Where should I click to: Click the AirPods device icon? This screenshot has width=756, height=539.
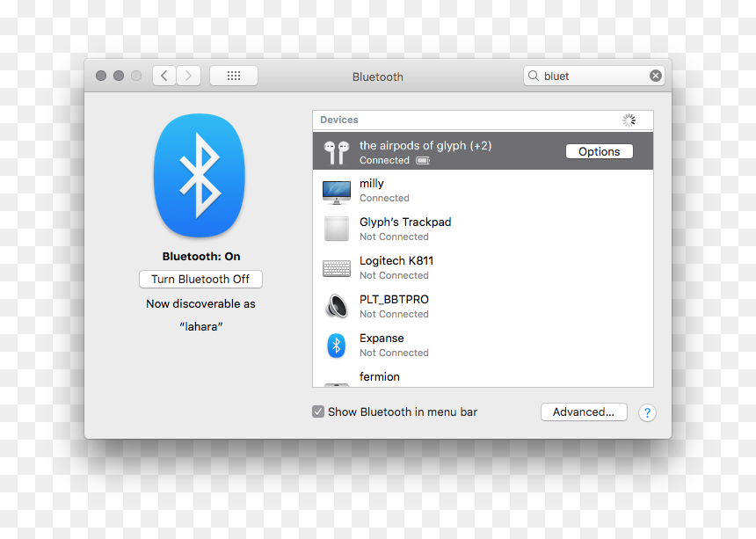(337, 152)
